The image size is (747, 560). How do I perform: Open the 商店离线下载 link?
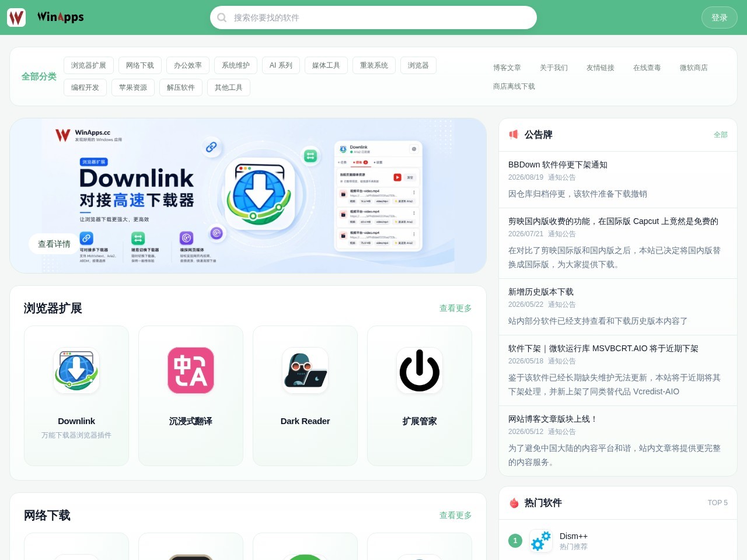pyautogui.click(x=514, y=86)
